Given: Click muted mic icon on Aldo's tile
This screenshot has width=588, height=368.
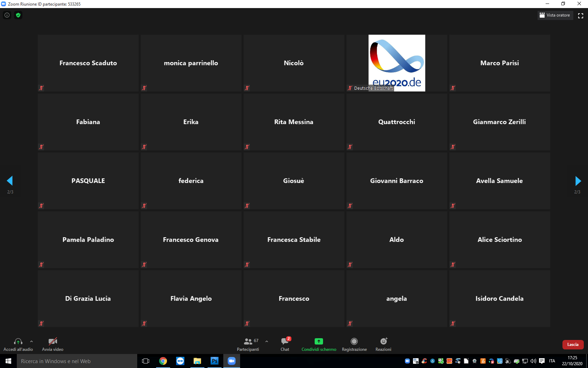Looking at the screenshot, I should [350, 265].
